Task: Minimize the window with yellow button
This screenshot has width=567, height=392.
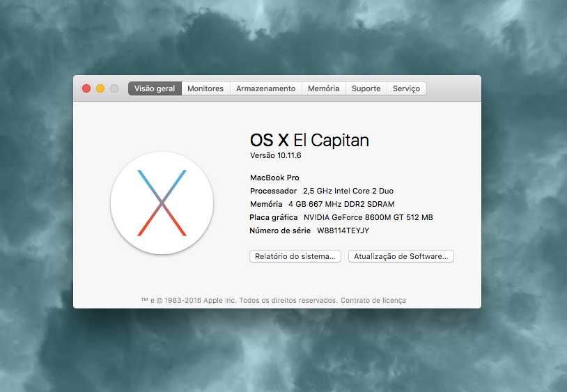Action: [x=100, y=88]
